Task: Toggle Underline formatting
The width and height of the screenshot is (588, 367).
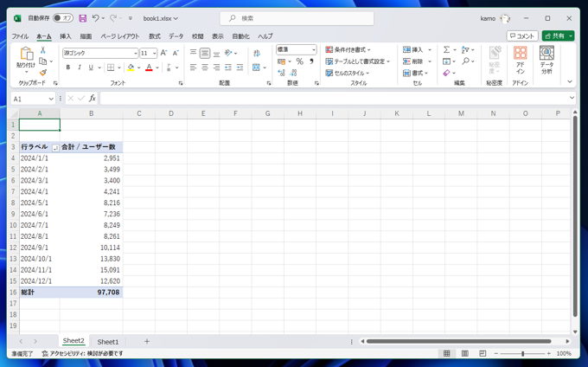Action: pyautogui.click(x=91, y=68)
